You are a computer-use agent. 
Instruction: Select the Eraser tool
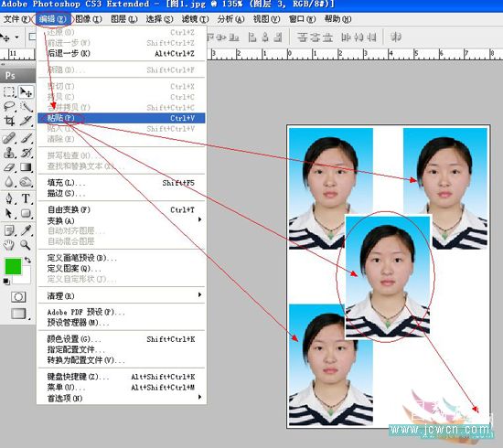point(9,167)
